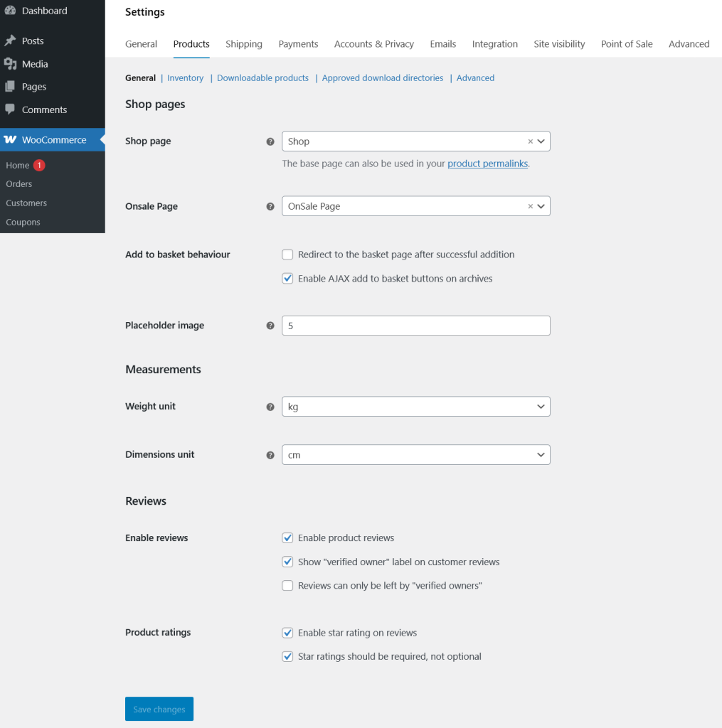Viewport: 722px width, 728px height.
Task: Open the Weight unit dropdown
Action: tap(415, 407)
